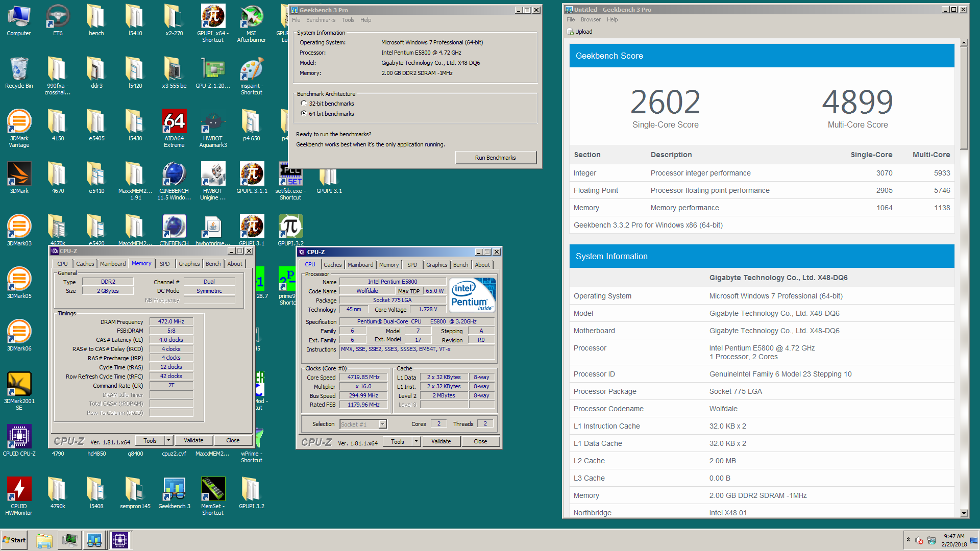This screenshot has height=551, width=980.
Task: Click the scrollbar up arrow in results window
Action: point(964,43)
